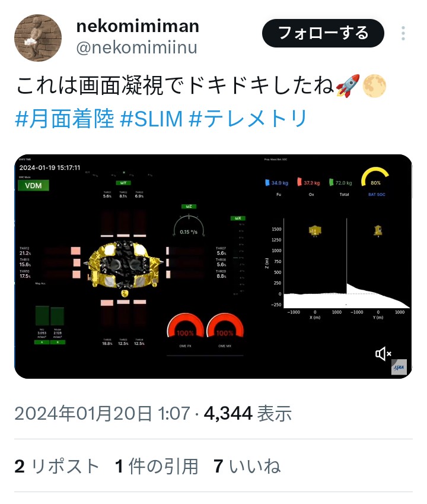This screenshot has width=427, height=504.
Task: Tap the フォローする follow button
Action: (x=323, y=33)
